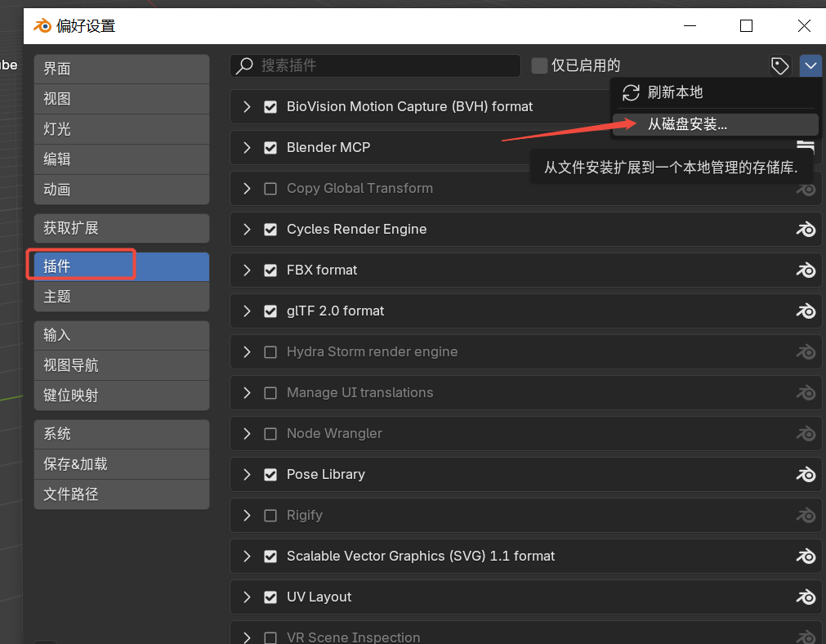Click the refresh icon beside 刷新本地
826x644 pixels.
[631, 92]
